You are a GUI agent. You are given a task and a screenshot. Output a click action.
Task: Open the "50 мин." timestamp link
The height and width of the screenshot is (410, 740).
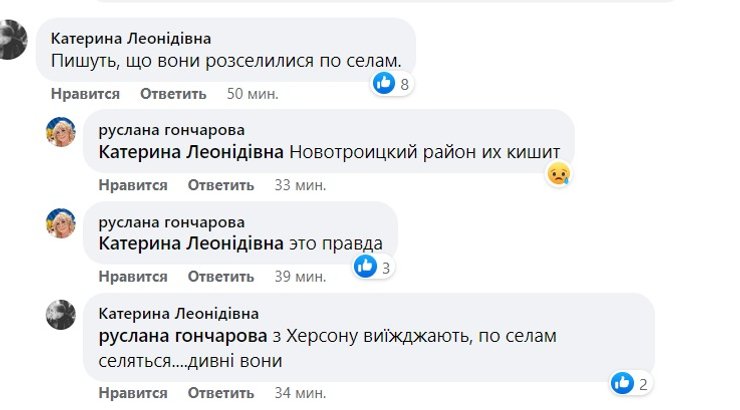252,94
